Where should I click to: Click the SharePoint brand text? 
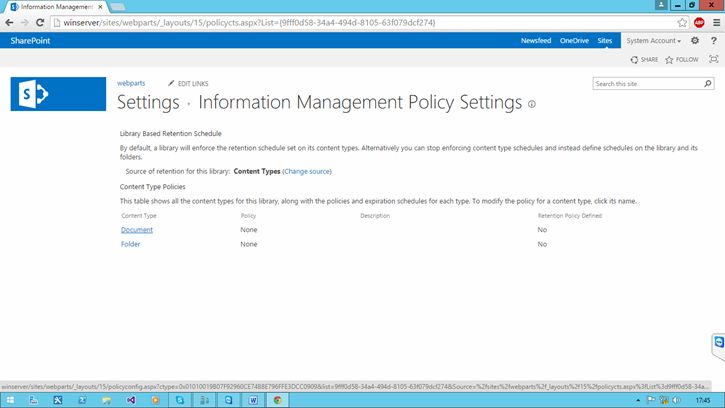pos(30,41)
